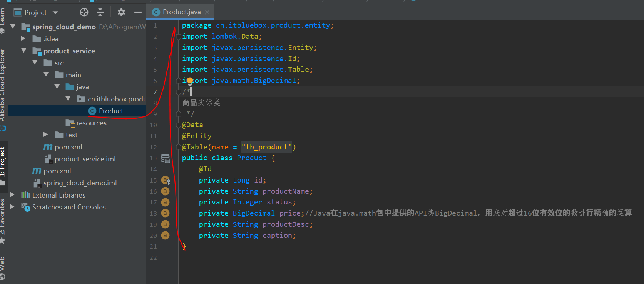Collapse the spring_cloud_demo root node arrow
This screenshot has width=644, height=284.
pyautogui.click(x=13, y=27)
